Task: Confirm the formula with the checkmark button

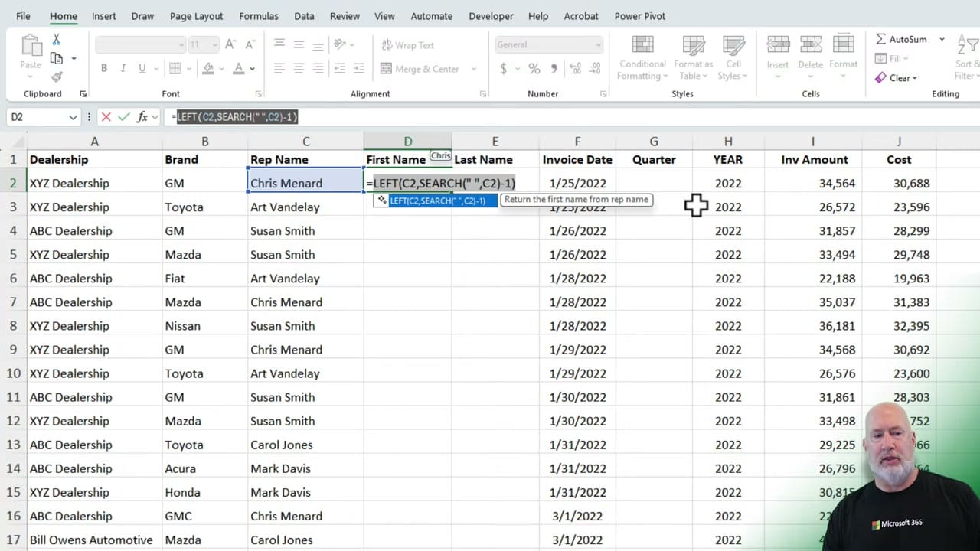Action: 124,116
